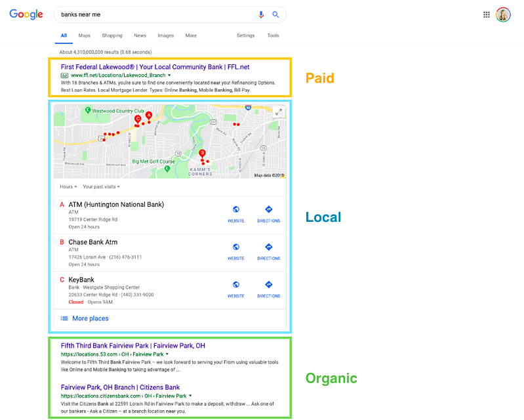
Task: Open the KeyBank website
Action: (x=236, y=289)
